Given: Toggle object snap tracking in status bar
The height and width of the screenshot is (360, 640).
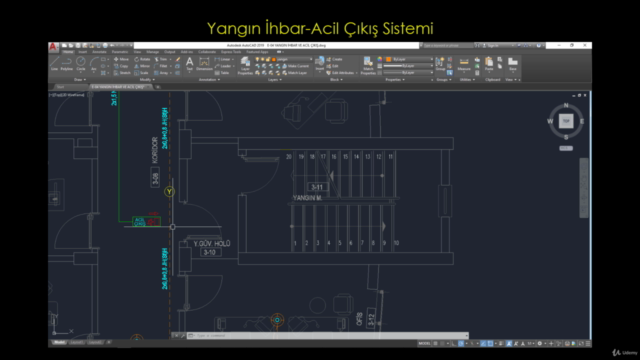Looking at the screenshot, I should pyautogui.click(x=483, y=344).
